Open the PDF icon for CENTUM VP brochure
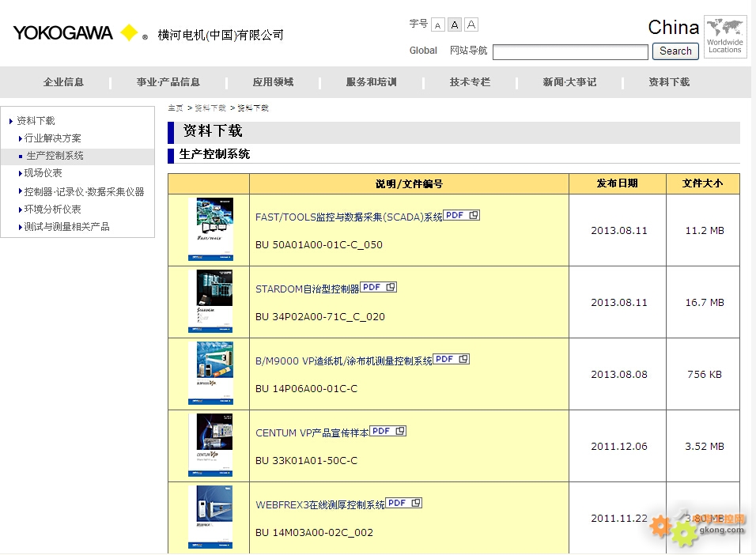756x555 pixels. tap(388, 431)
